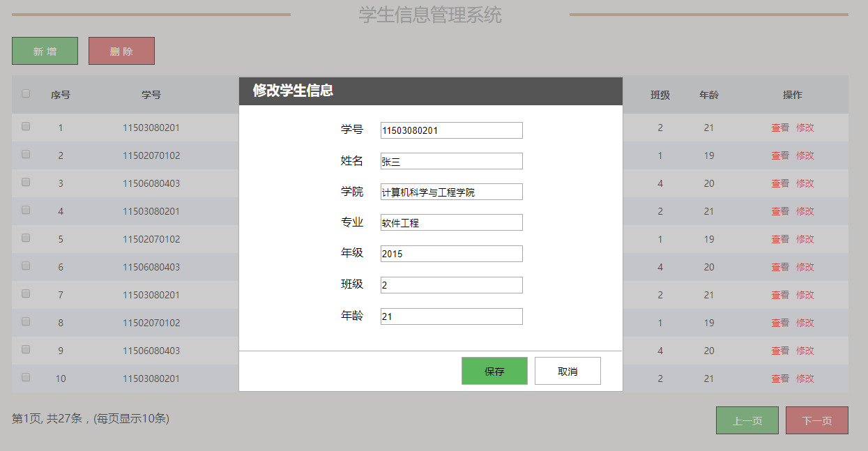
Task: Focus the 班级 input field
Action: coord(451,285)
